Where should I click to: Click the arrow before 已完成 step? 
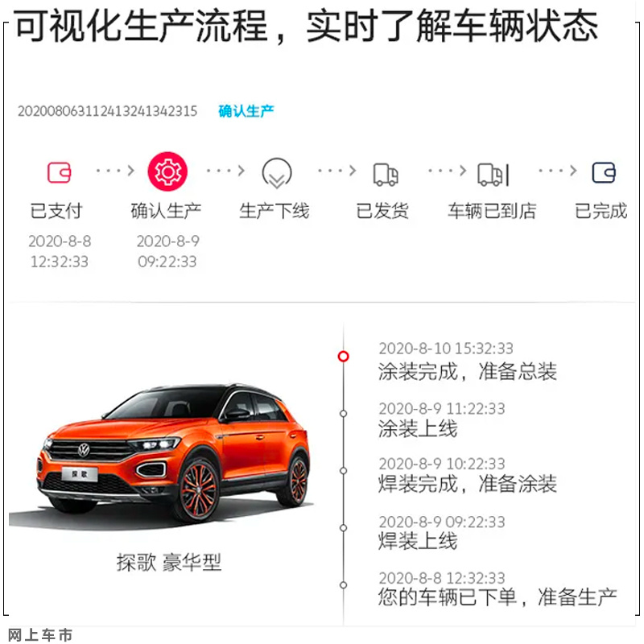point(558,171)
